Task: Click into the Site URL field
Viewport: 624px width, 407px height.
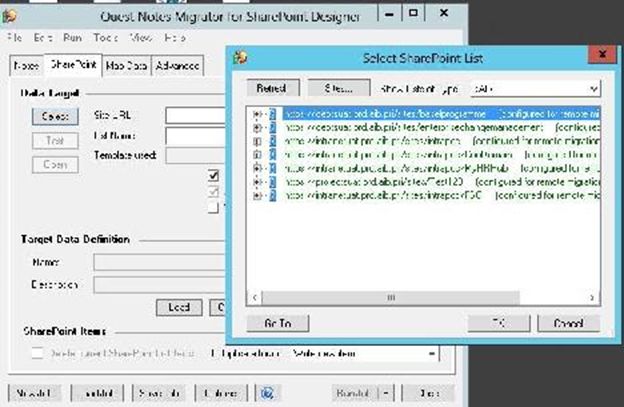Action: [196, 115]
